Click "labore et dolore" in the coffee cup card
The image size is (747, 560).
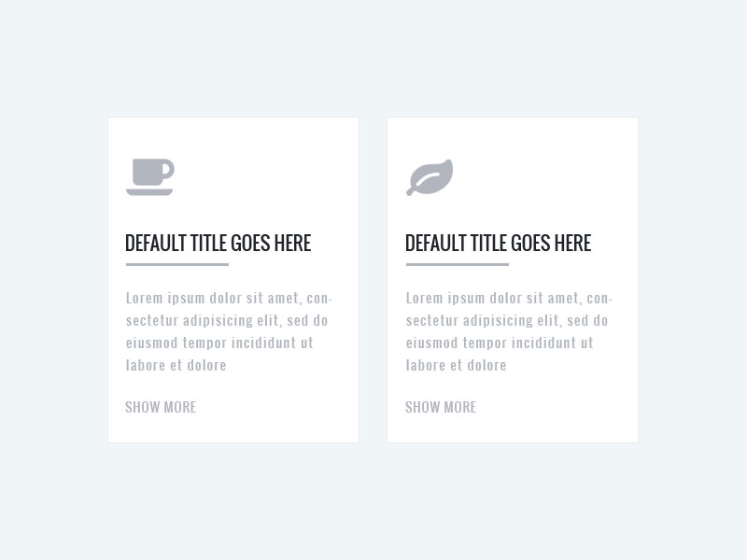[176, 365]
